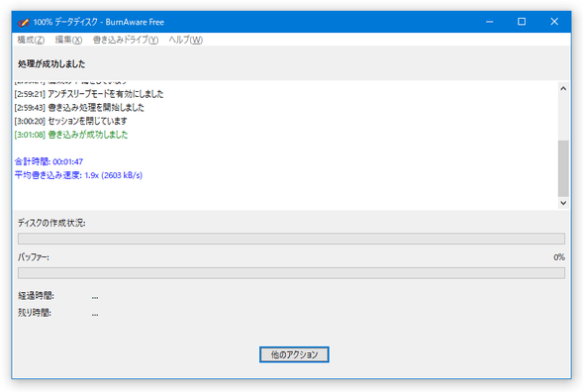
Task: Click the バッファー progress bar
Action: [x=291, y=273]
